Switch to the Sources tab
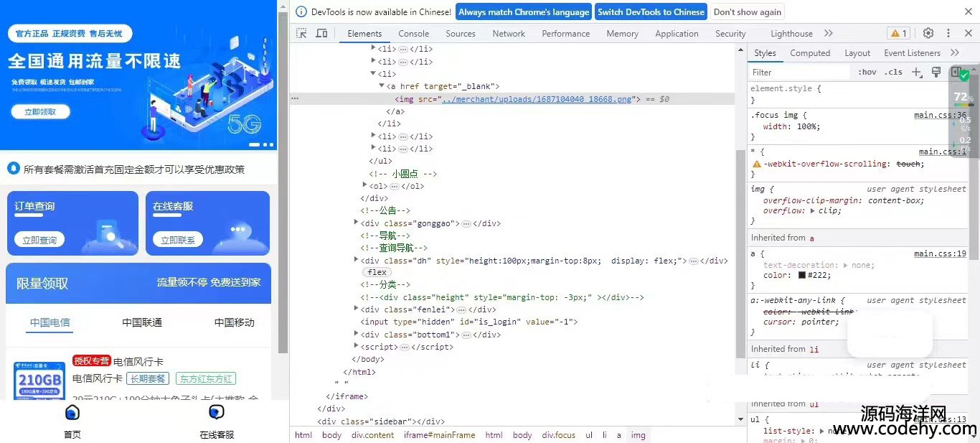This screenshot has height=443, width=980. tap(461, 33)
